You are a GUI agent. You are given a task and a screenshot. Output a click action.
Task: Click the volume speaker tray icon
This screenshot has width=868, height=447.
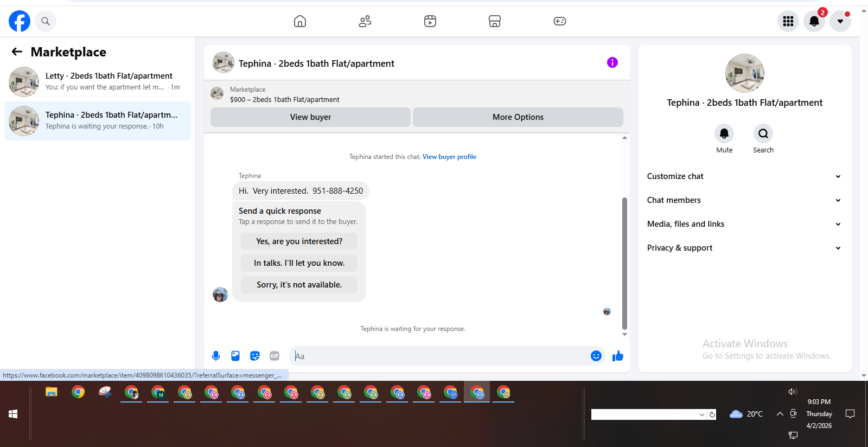click(x=793, y=392)
